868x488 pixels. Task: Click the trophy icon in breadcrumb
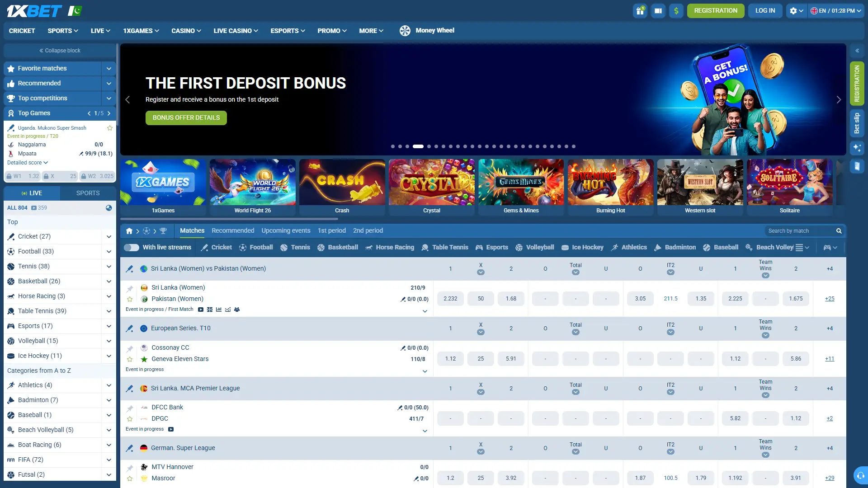point(163,231)
